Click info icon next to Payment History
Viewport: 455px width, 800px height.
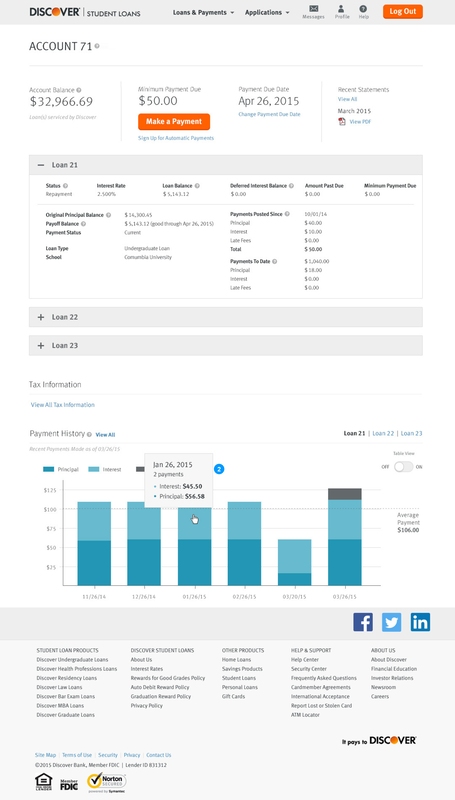pos(89,435)
